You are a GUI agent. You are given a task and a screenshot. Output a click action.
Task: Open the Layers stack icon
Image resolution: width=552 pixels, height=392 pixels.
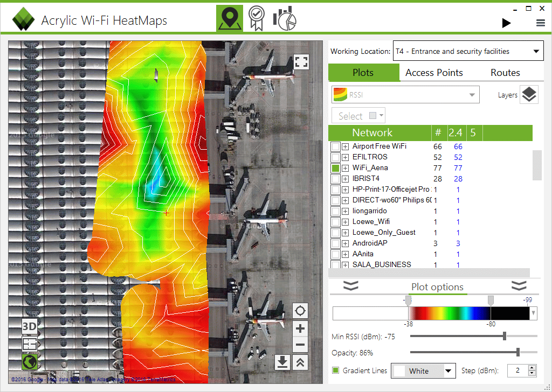click(529, 95)
